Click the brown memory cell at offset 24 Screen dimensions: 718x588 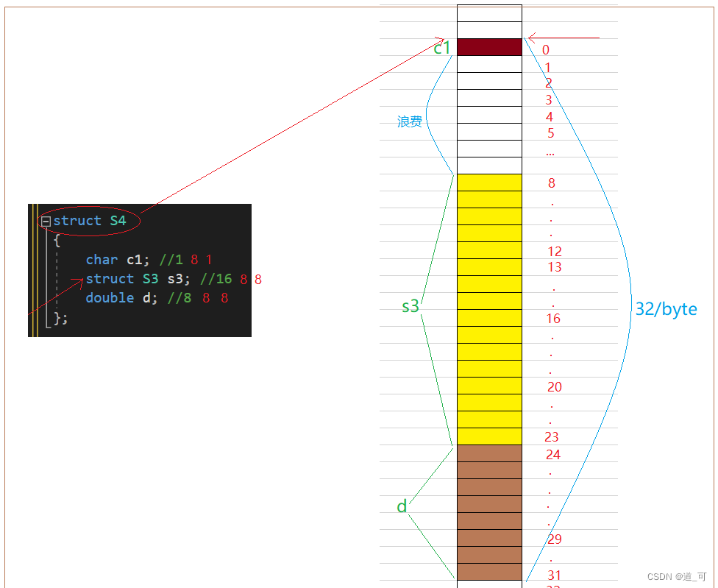click(x=489, y=453)
